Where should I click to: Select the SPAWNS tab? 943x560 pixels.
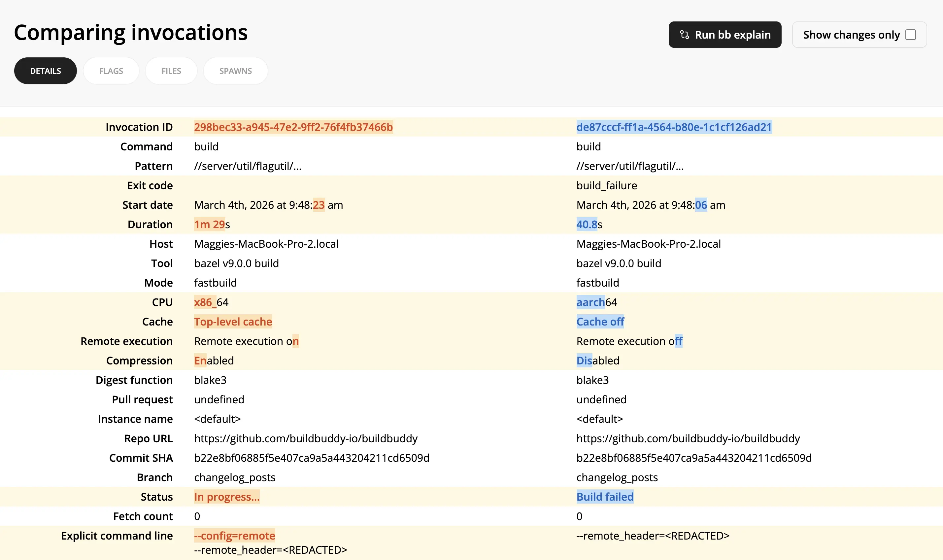235,71
